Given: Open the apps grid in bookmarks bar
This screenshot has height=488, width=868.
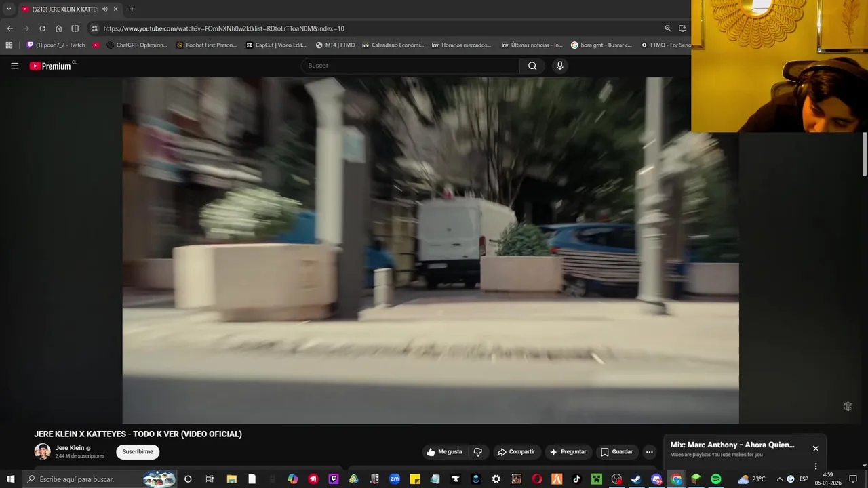Looking at the screenshot, I should 9,45.
